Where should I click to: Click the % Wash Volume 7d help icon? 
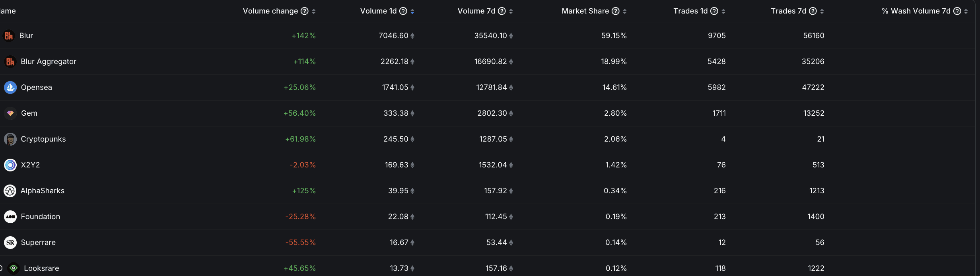click(957, 11)
